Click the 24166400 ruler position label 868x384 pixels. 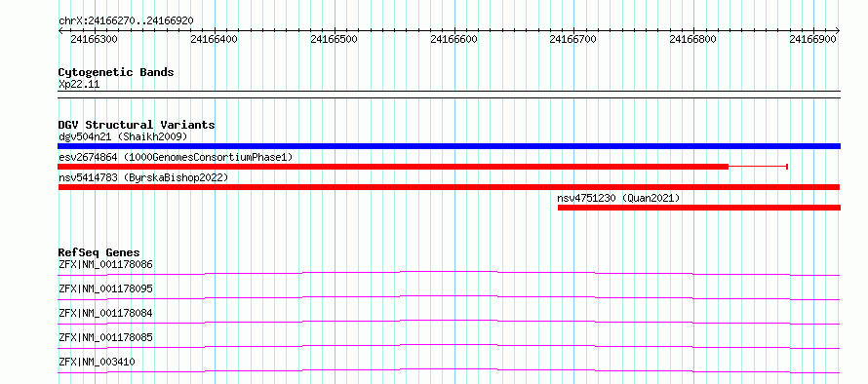pos(214,39)
